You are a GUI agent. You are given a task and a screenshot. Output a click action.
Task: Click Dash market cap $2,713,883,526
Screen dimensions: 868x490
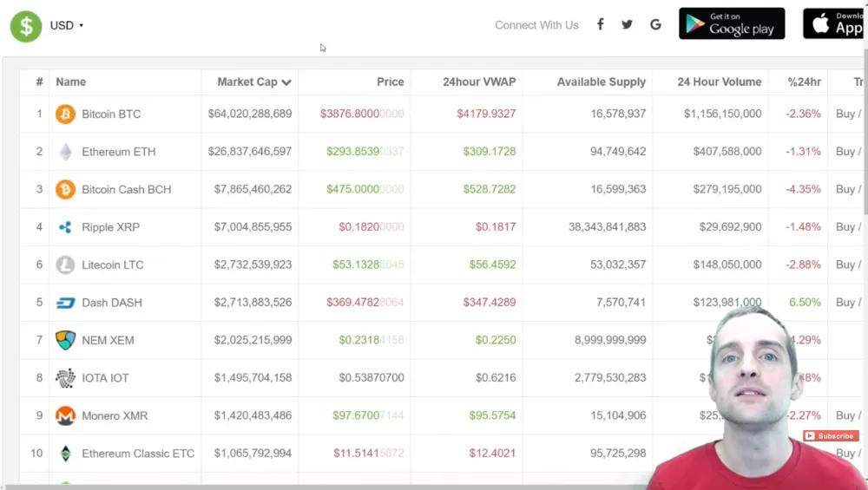[x=253, y=302]
